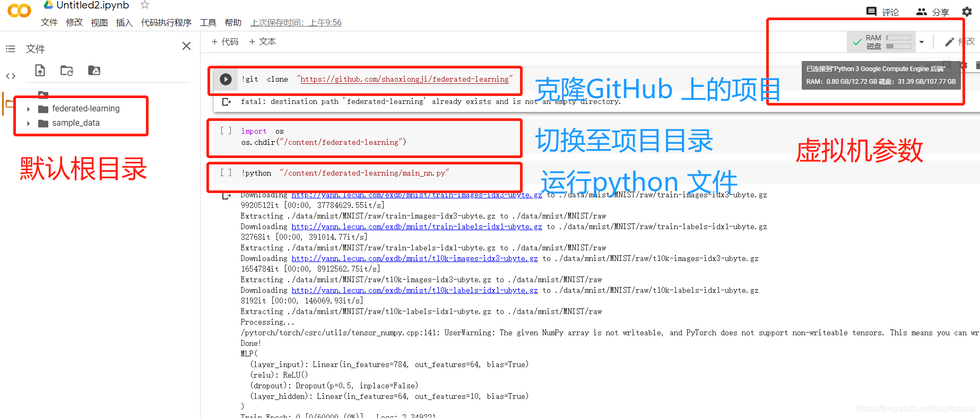Open the code snippets sidebar icon
Viewport: 980px width, 418px height.
(11, 76)
